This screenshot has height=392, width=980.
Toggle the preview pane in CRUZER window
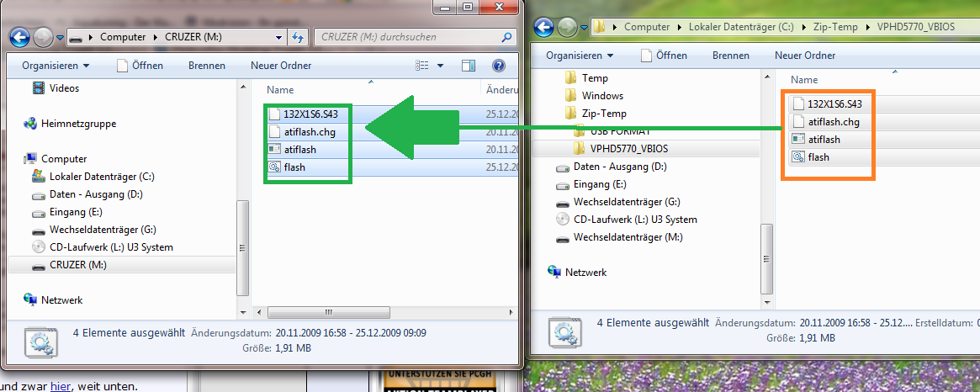469,66
